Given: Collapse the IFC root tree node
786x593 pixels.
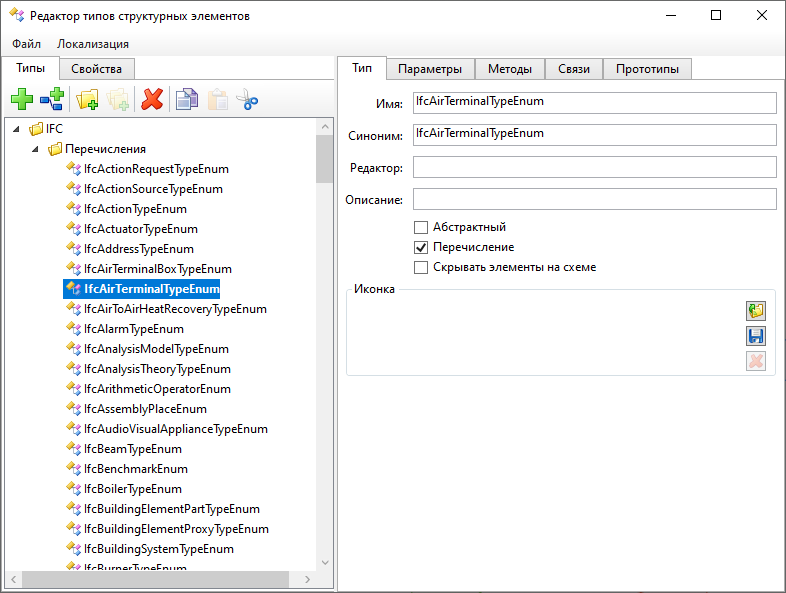Looking at the screenshot, I should 17,129.
